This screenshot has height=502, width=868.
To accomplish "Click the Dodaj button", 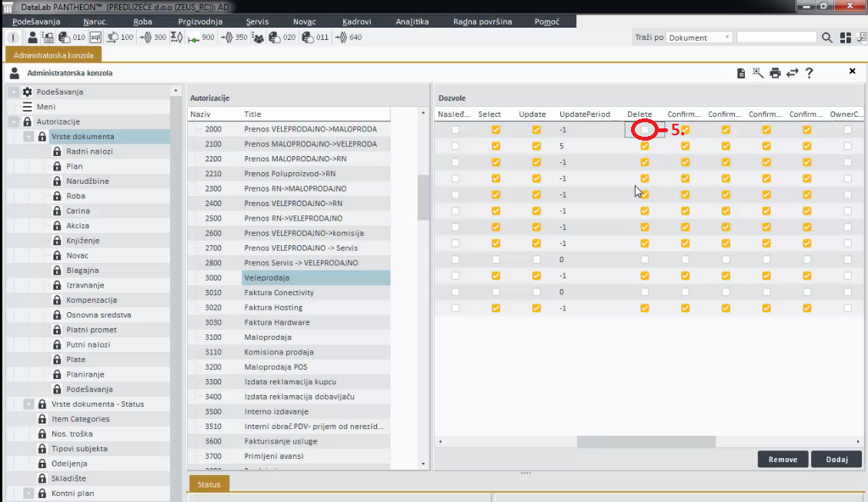I will tap(836, 459).
